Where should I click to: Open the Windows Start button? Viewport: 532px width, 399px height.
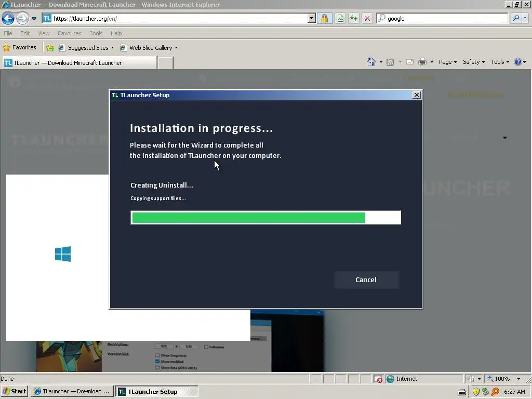coord(15,391)
